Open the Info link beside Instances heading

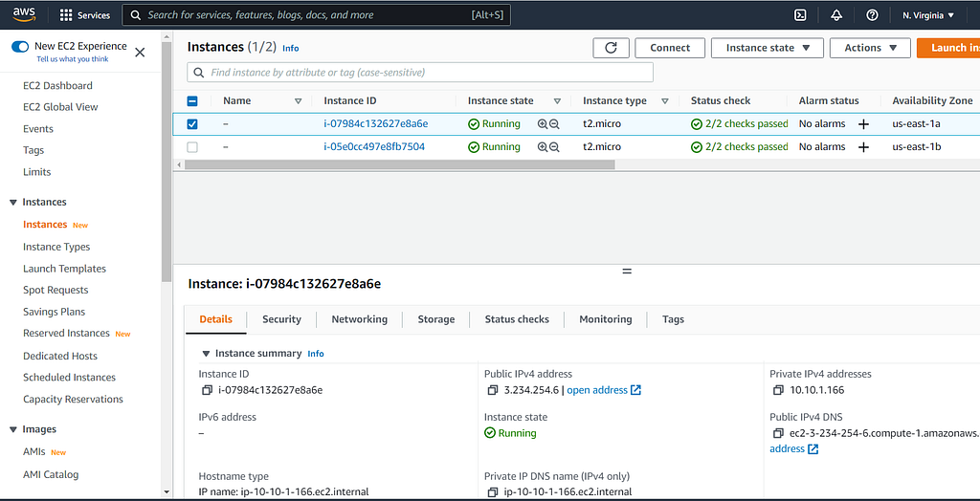[x=291, y=48]
